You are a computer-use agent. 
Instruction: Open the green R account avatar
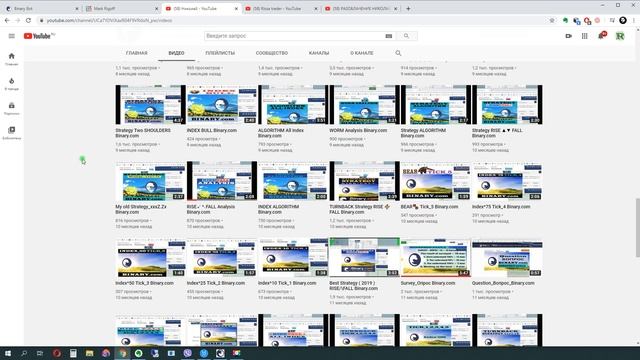[620, 36]
